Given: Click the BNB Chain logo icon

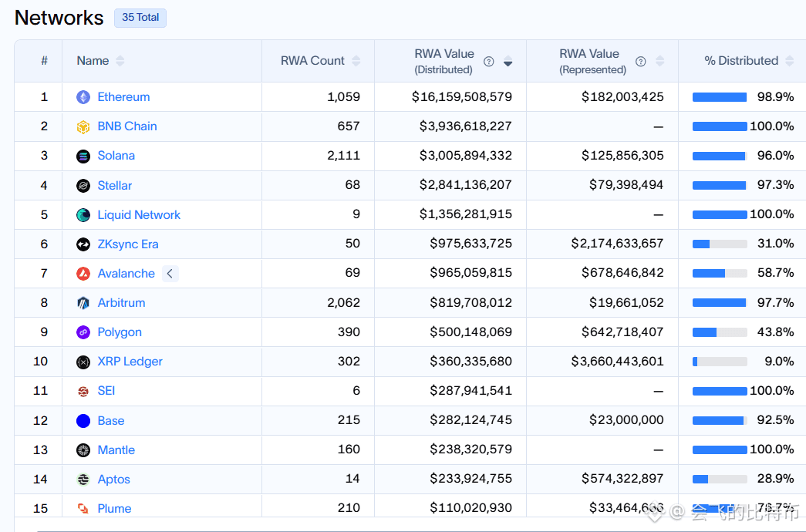Looking at the screenshot, I should pos(83,126).
